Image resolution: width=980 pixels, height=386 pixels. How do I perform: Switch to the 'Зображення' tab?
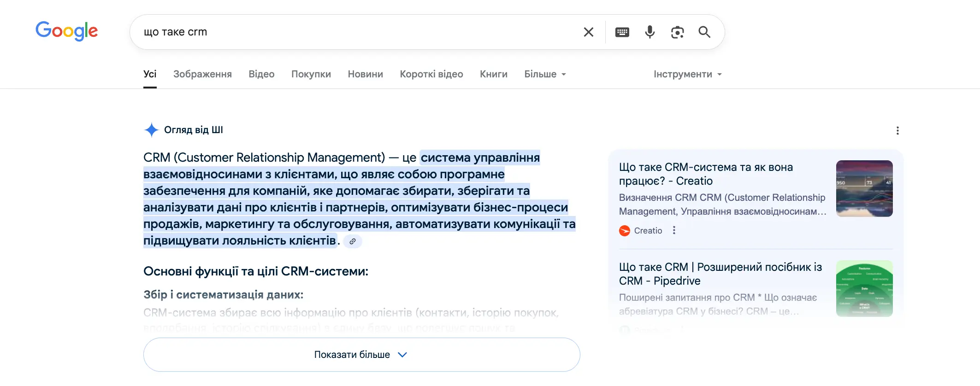202,74
